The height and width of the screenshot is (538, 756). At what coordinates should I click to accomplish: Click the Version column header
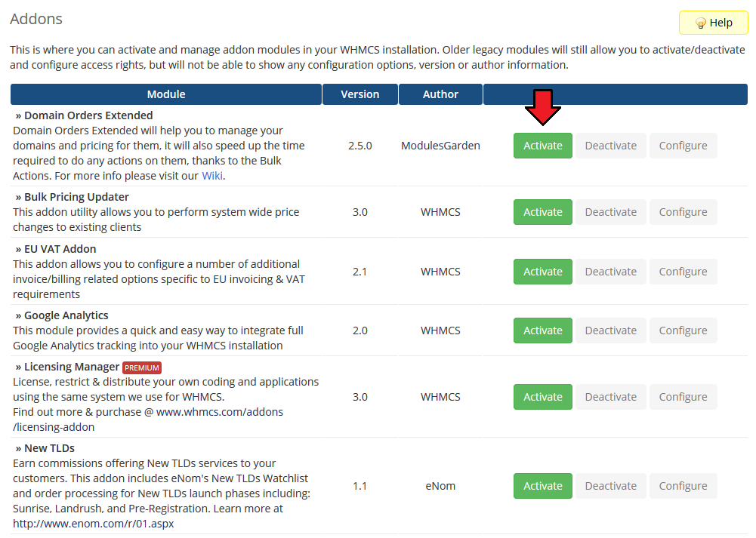point(359,94)
